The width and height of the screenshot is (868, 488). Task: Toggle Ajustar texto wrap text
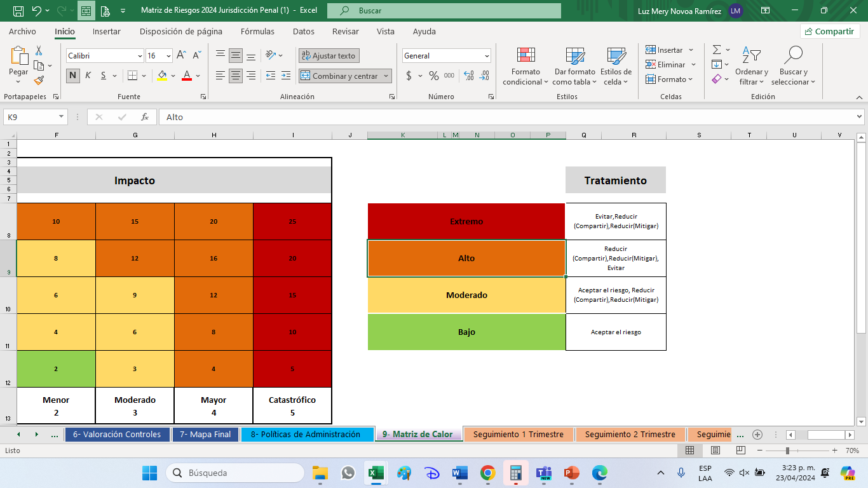(x=329, y=56)
